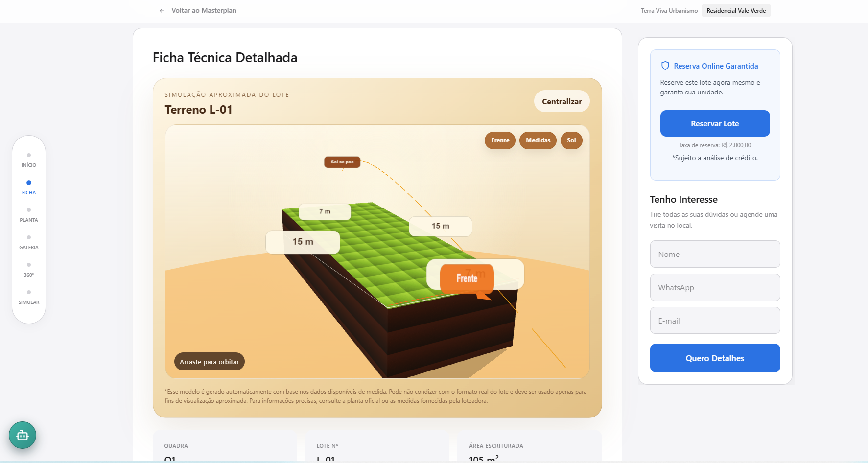Toggle the Sol sun path overlay
Screen dimensions: 868x463
571,140
